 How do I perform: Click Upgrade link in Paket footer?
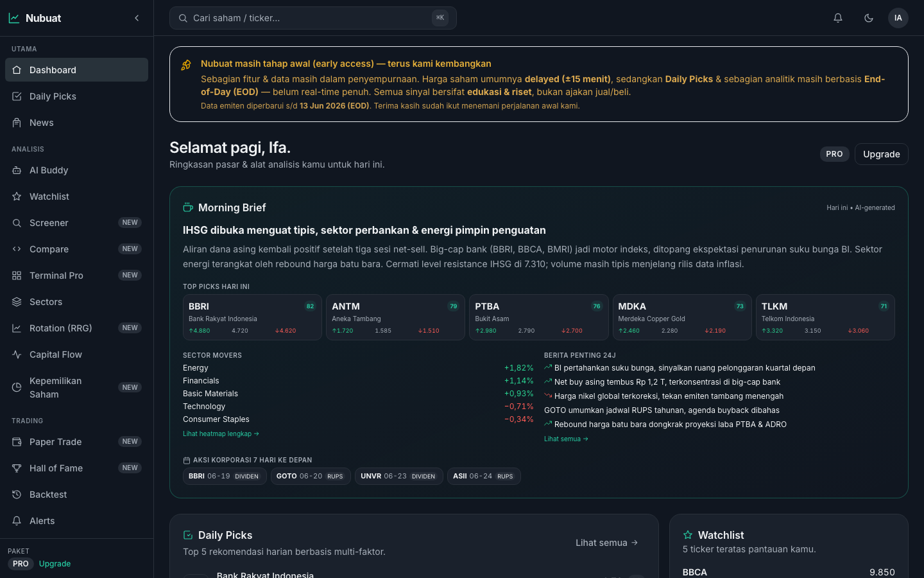point(55,564)
